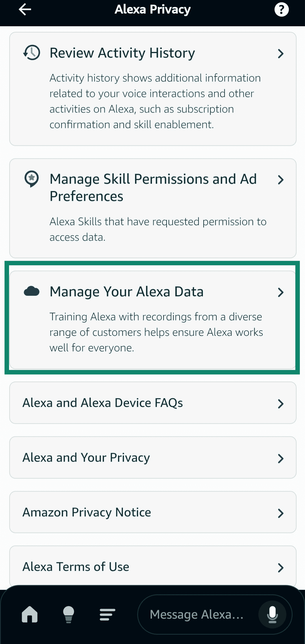This screenshot has height=644, width=305.
Task: Click the clock icon beside Review Activity History
Action: coord(31,53)
